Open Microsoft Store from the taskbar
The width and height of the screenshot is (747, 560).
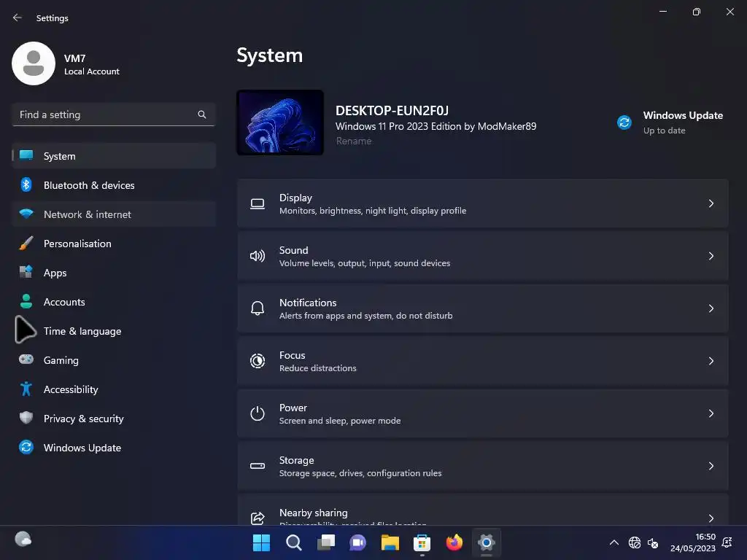422,542
